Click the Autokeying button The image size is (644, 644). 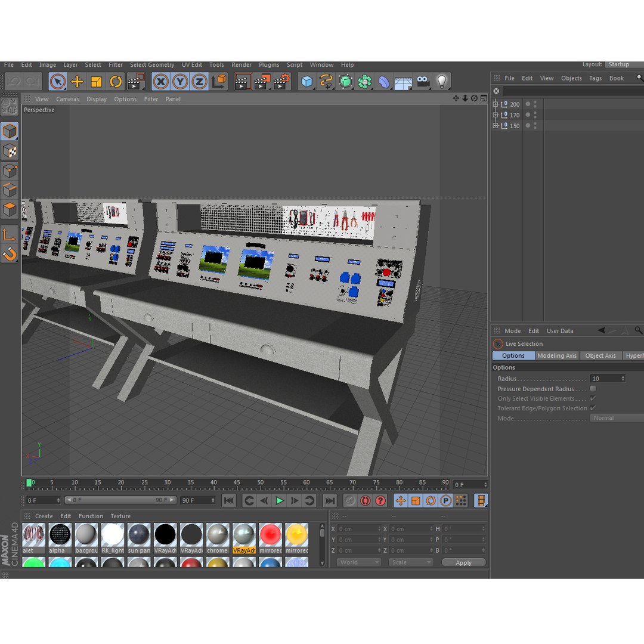click(365, 501)
